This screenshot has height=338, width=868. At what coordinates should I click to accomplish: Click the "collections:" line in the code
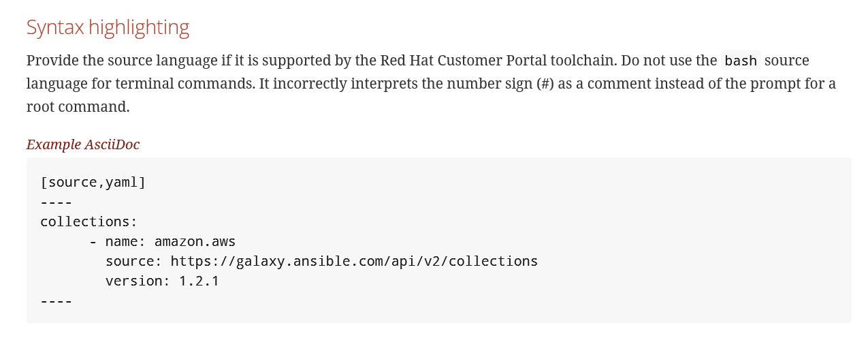(89, 221)
